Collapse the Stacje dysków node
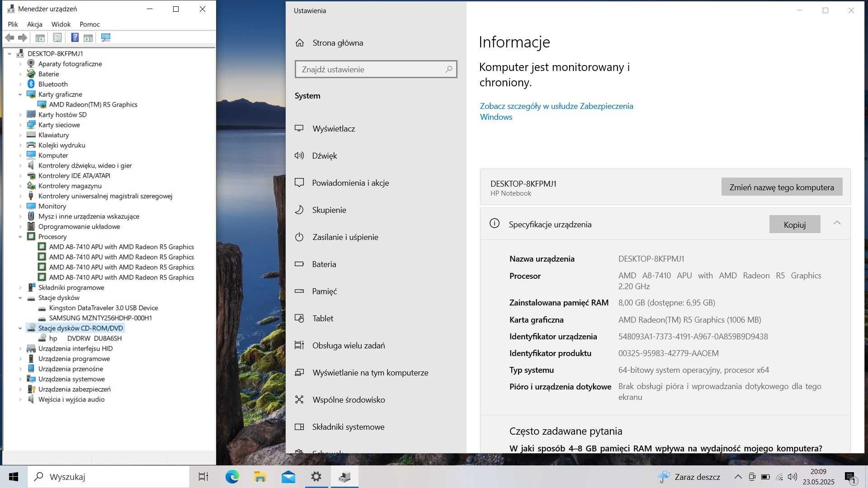Viewport: 868px width, 488px height. [20, 298]
